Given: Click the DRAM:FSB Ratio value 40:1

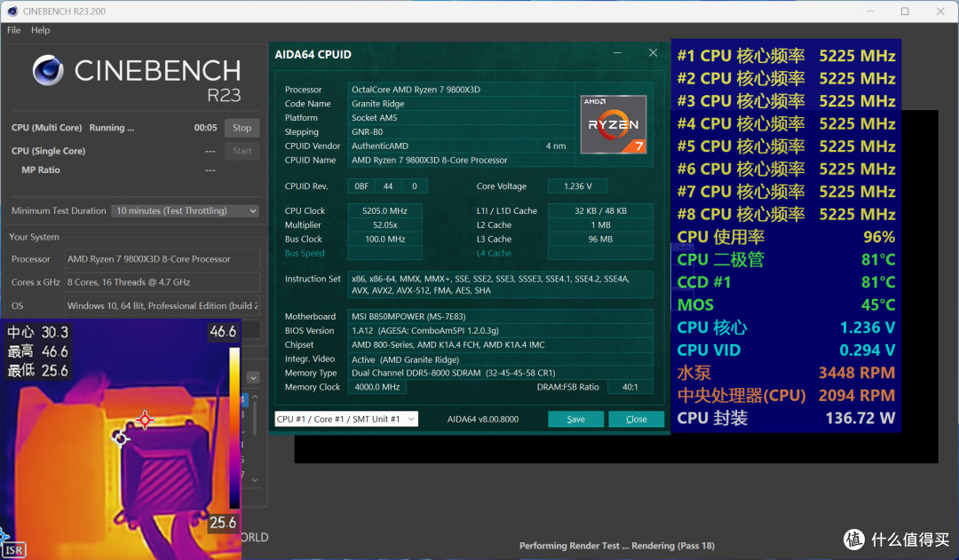Looking at the screenshot, I should [x=630, y=387].
